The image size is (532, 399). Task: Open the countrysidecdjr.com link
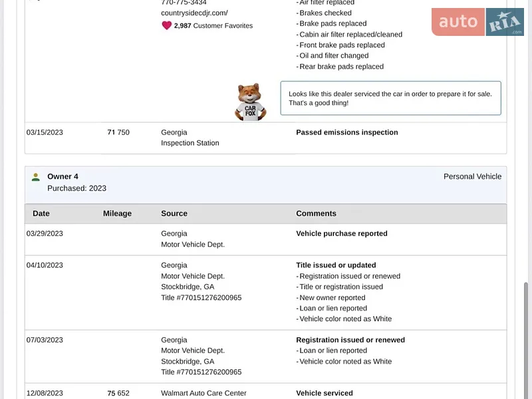pyautogui.click(x=194, y=13)
